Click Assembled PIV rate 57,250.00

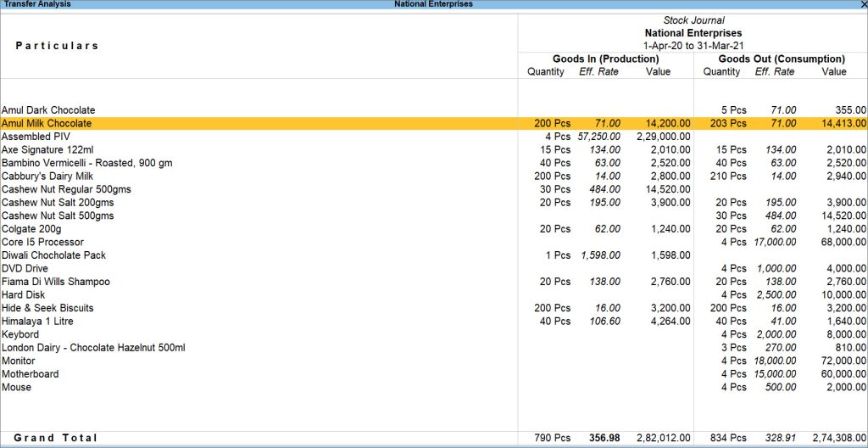click(599, 137)
